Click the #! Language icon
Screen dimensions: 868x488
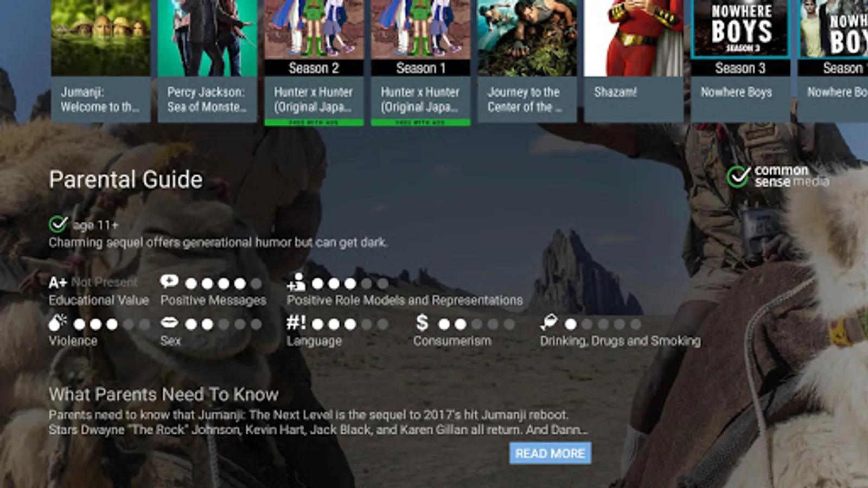296,323
